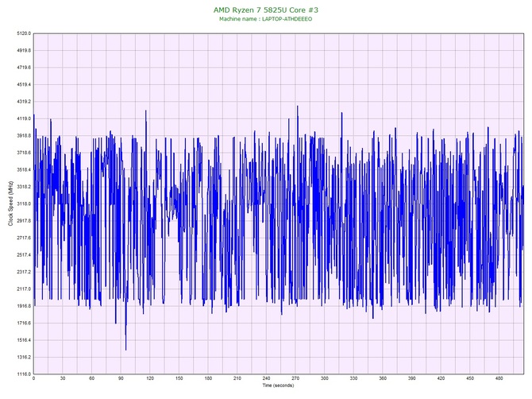Image resolution: width=532 pixels, height=399 pixels.
Task: Click the chart title AMD Ryzen 7 5825U Core #3
Action: (x=266, y=10)
